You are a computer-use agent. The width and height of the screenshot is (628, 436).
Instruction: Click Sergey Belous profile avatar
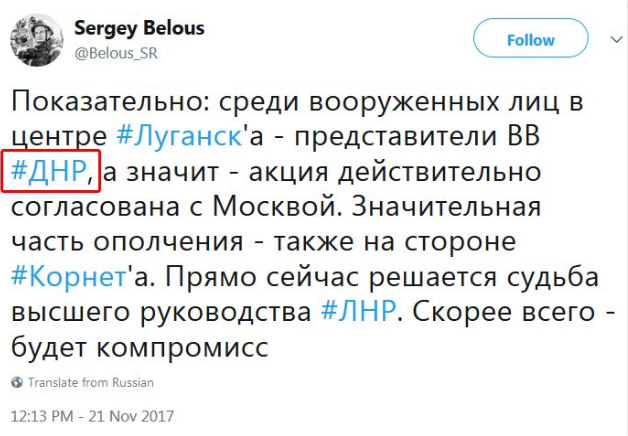pyautogui.click(x=35, y=41)
